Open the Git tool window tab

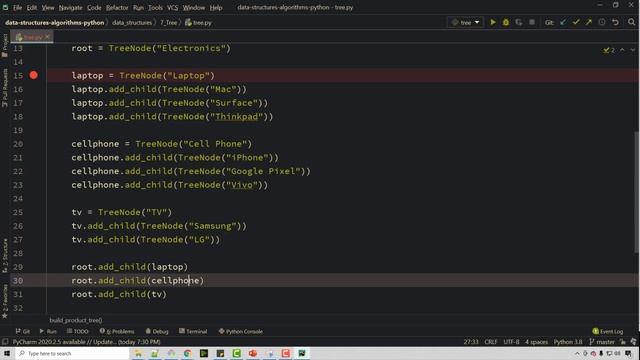(23, 331)
